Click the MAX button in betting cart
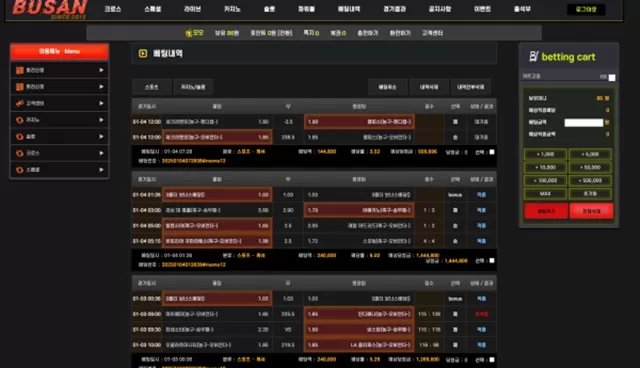This screenshot has height=368, width=640. (x=545, y=194)
